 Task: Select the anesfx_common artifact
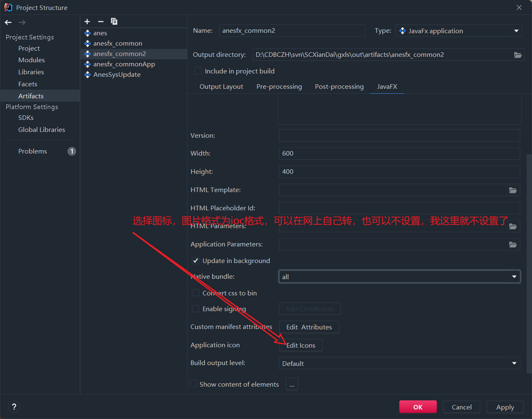pos(134,44)
